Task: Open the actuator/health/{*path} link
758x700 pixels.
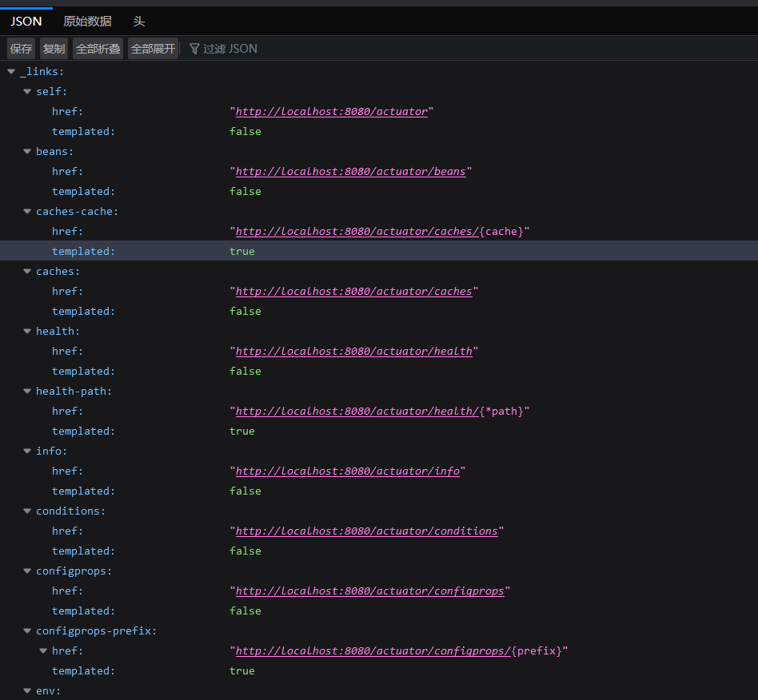Action: [357, 411]
